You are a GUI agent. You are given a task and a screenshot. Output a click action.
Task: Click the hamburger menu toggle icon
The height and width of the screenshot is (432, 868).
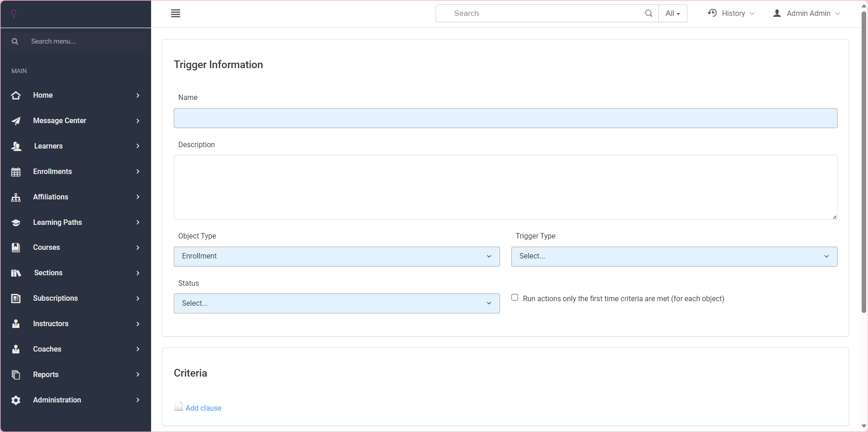pos(176,14)
